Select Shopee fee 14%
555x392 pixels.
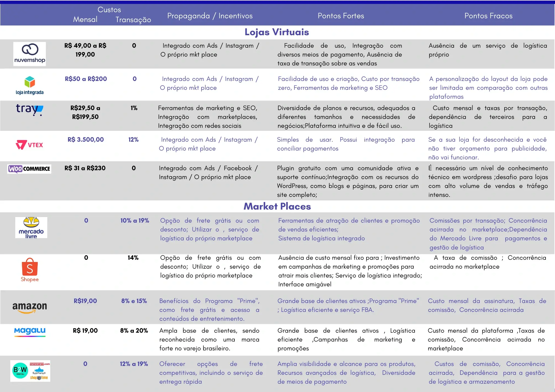click(x=133, y=258)
